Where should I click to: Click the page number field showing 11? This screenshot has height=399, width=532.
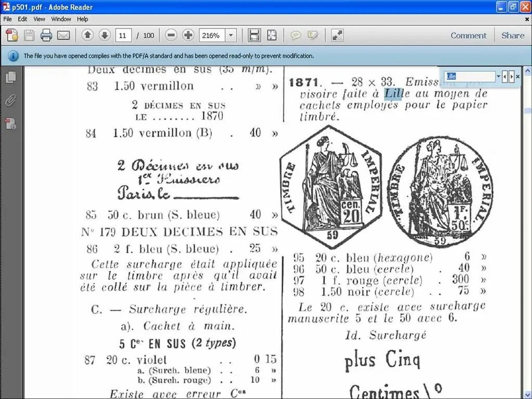(x=123, y=36)
